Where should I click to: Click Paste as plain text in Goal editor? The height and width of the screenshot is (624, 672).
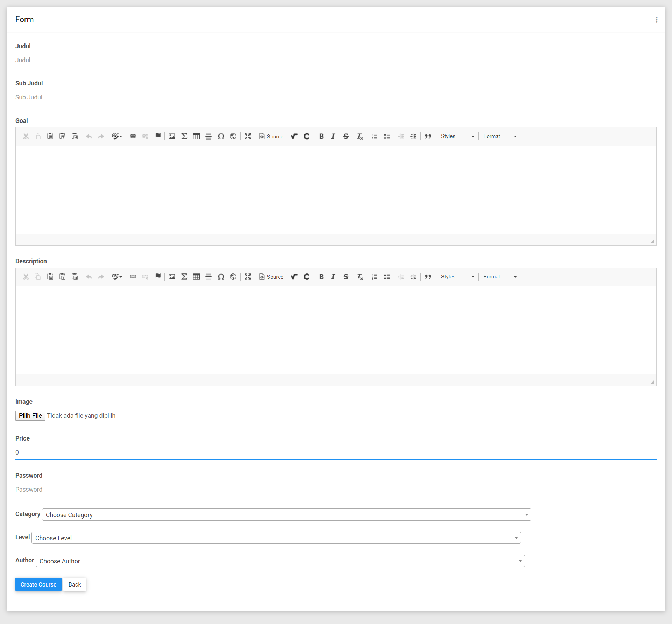coord(63,136)
